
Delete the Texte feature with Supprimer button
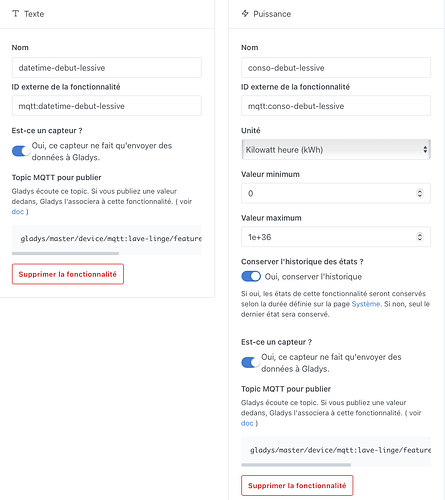[68, 274]
